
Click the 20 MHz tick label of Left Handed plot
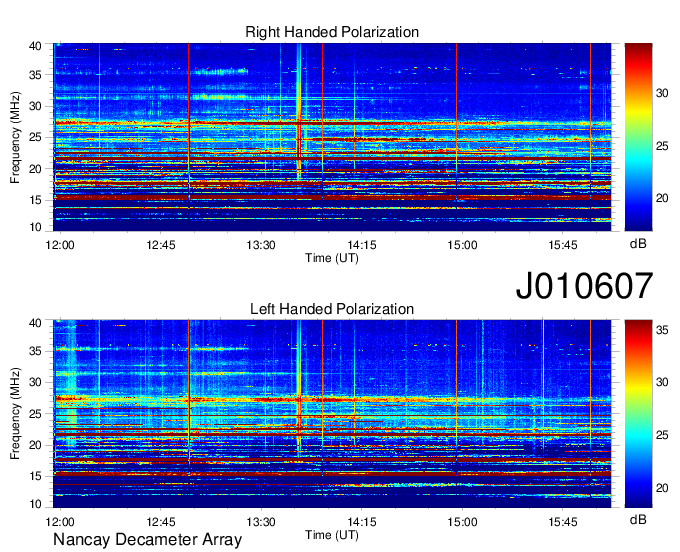tap(35, 445)
